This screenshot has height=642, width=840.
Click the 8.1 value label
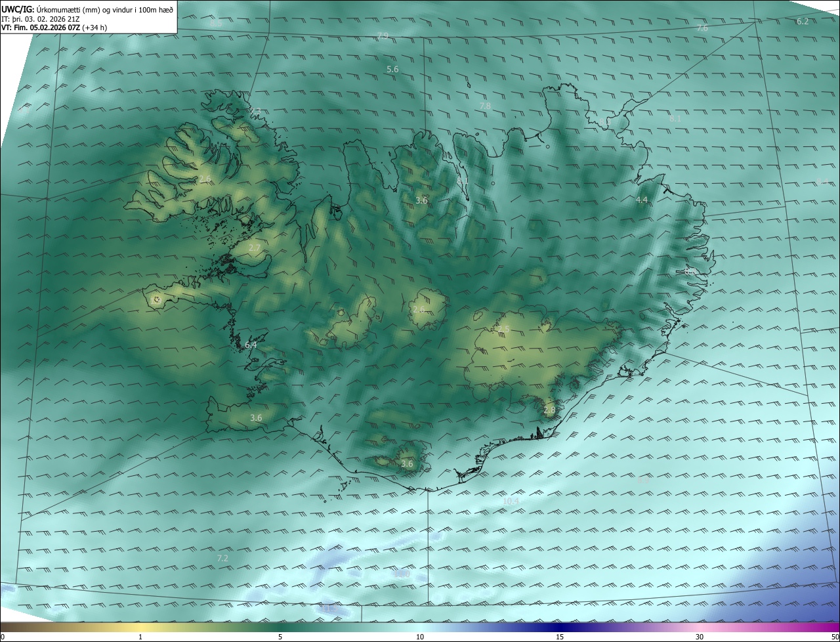675,119
